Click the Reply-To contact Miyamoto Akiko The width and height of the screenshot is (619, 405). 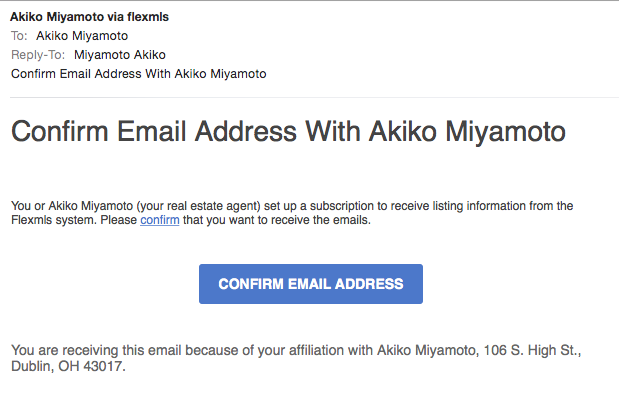pyautogui.click(x=120, y=55)
